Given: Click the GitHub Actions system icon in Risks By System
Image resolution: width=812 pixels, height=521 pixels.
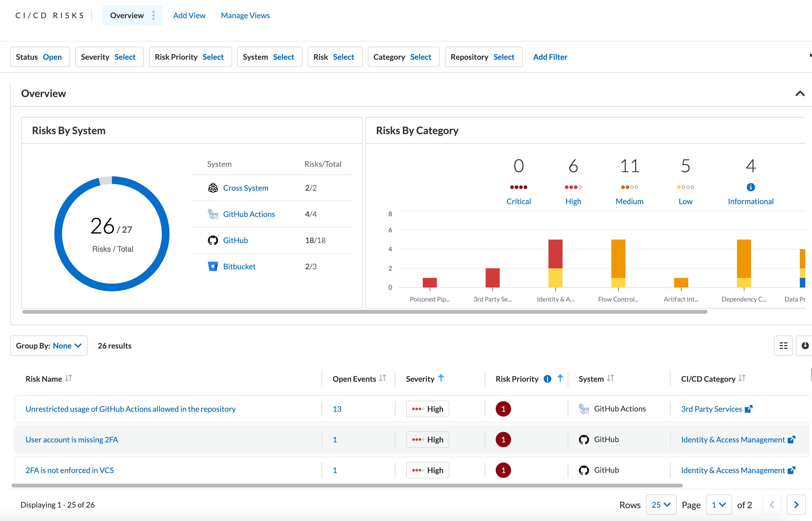Looking at the screenshot, I should click(x=213, y=214).
